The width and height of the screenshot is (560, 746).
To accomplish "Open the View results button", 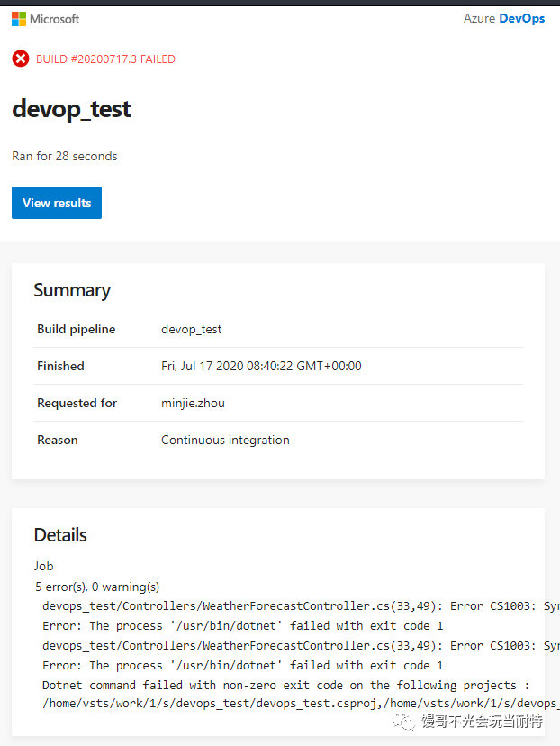I will pos(57,203).
